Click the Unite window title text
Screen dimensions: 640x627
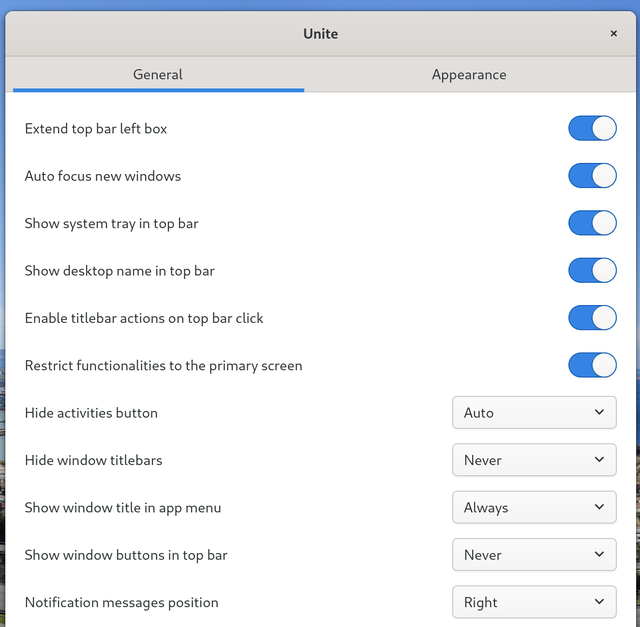pos(320,34)
